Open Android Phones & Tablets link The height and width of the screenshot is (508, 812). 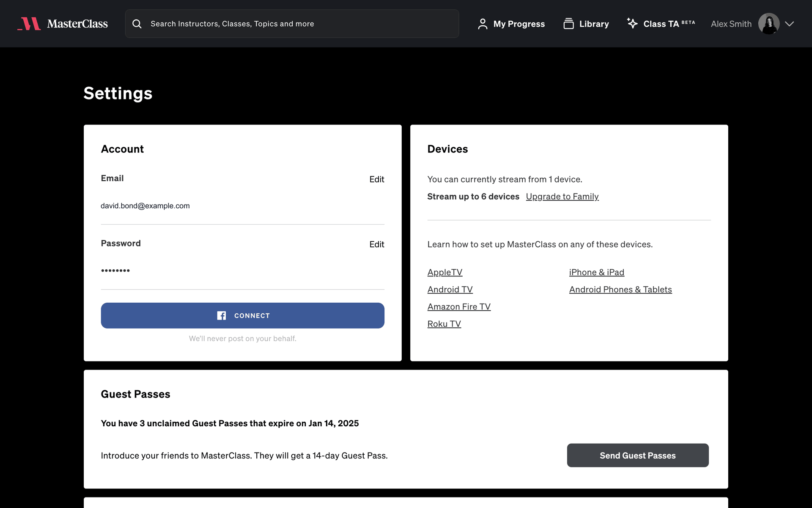620,290
